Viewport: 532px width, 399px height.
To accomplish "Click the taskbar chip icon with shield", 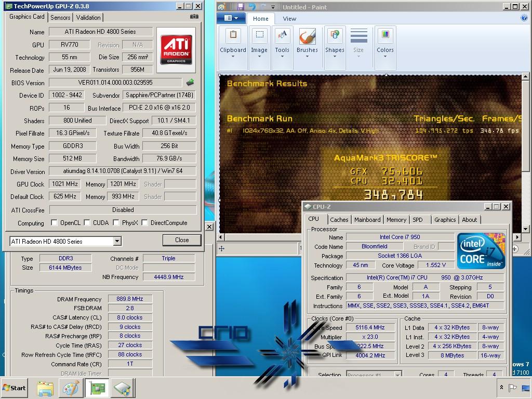I will [x=123, y=388].
